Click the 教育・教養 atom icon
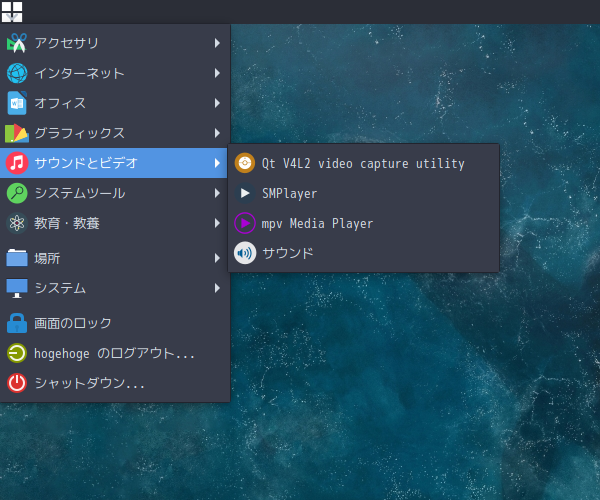Image resolution: width=600 pixels, height=500 pixels. [17, 223]
